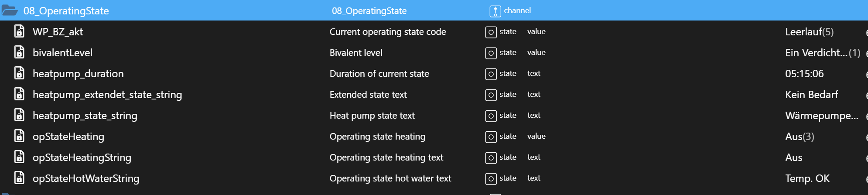Click state icon for Operating state heating

pos(491,137)
